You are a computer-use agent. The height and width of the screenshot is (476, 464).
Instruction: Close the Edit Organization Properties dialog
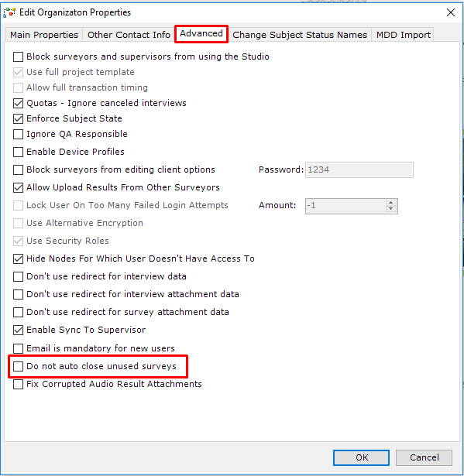pos(451,12)
